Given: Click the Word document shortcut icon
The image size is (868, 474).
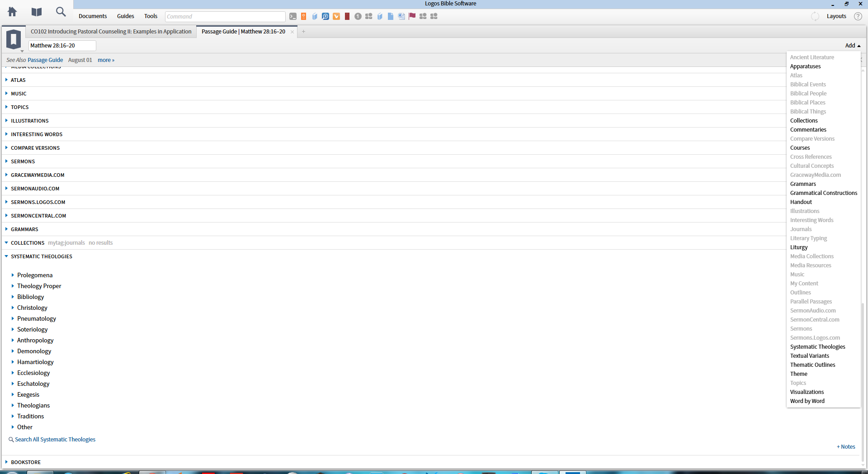Looking at the screenshot, I should pyautogui.click(x=401, y=16).
